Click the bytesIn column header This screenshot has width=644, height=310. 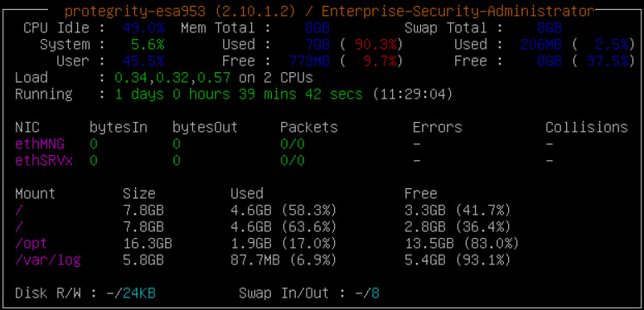[119, 128]
